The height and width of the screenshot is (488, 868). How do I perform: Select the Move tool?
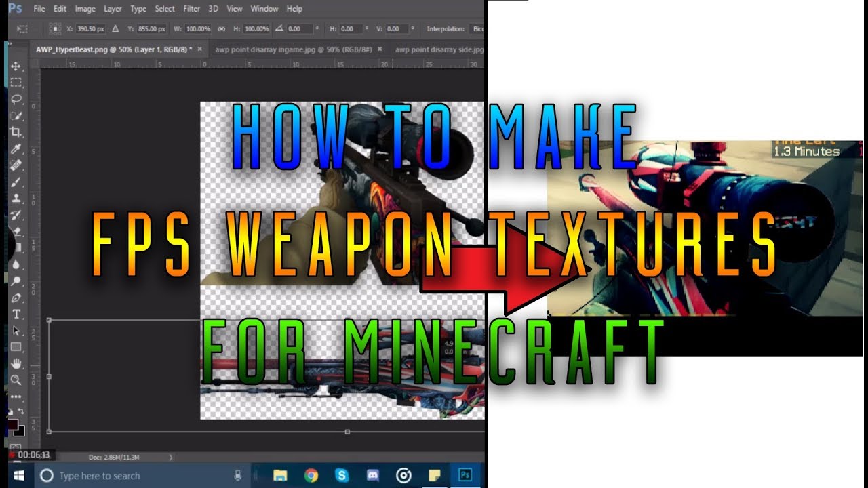point(16,66)
